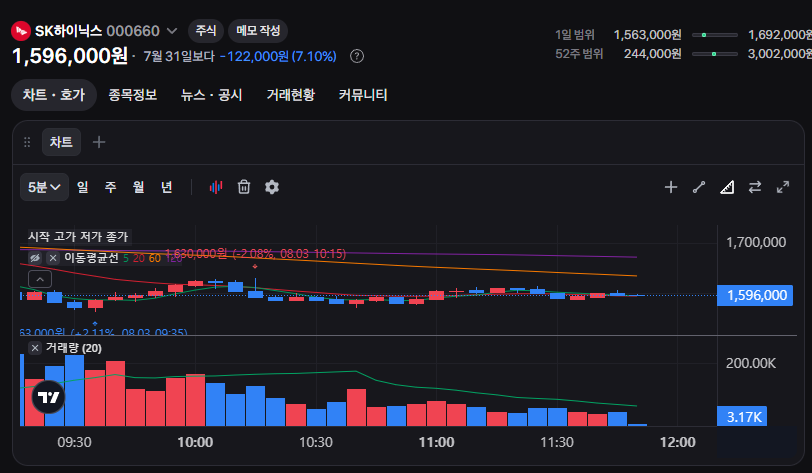Click the 11:00 time axis label
812x473 pixels.
[437, 442]
